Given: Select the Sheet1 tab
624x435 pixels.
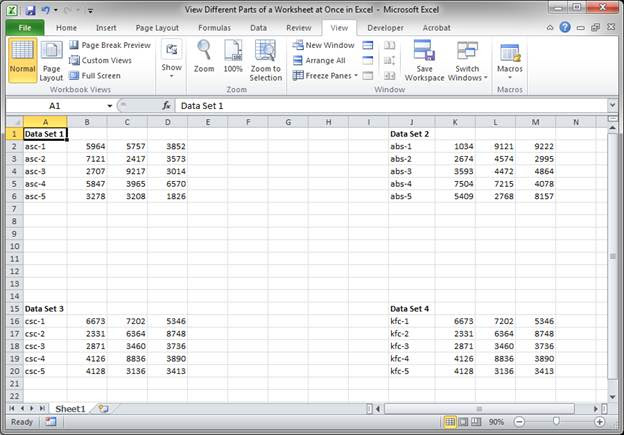Looking at the screenshot, I should pyautogui.click(x=70, y=409).
